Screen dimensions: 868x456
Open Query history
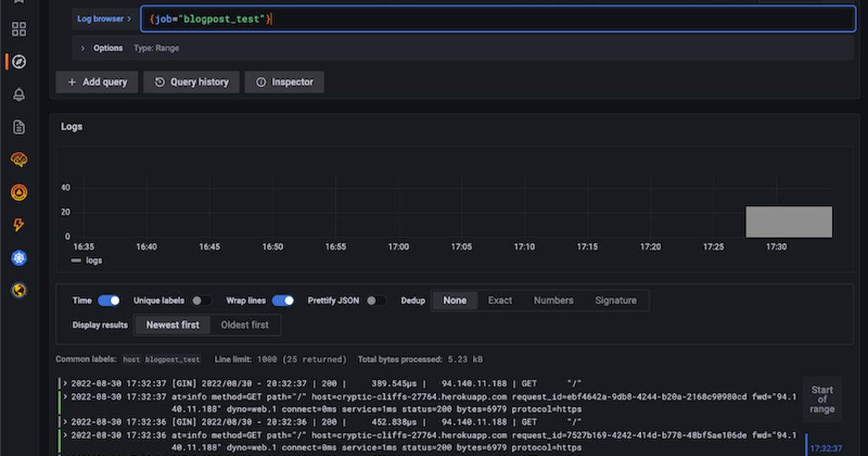(191, 83)
